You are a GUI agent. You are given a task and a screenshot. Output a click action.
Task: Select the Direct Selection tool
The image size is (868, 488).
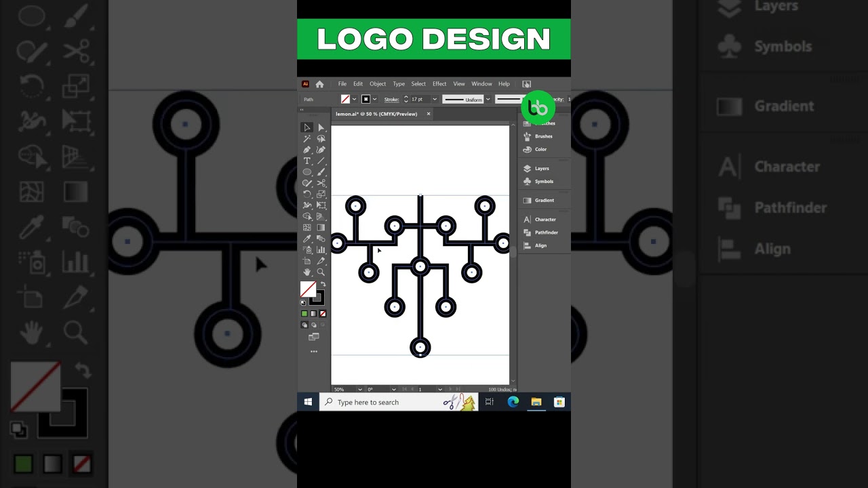click(321, 127)
